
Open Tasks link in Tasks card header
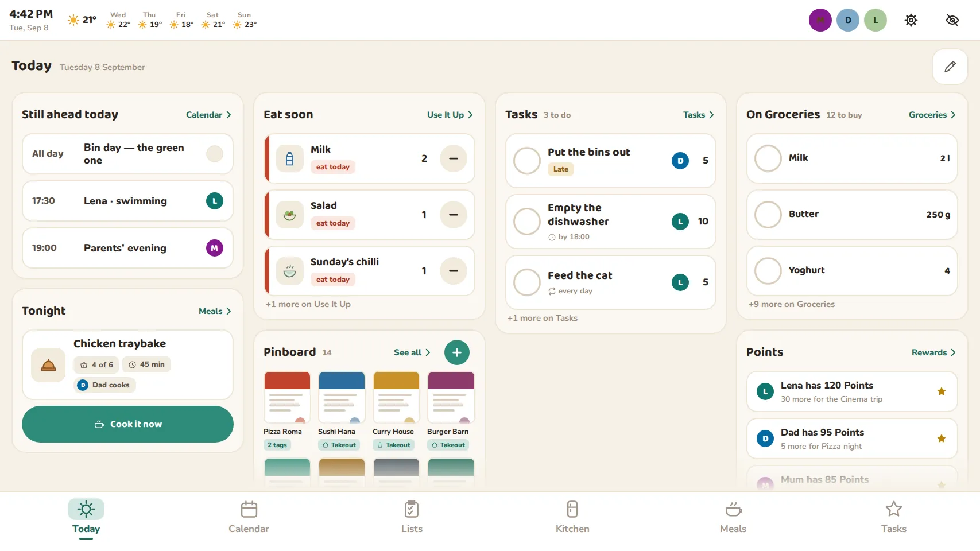(x=699, y=115)
